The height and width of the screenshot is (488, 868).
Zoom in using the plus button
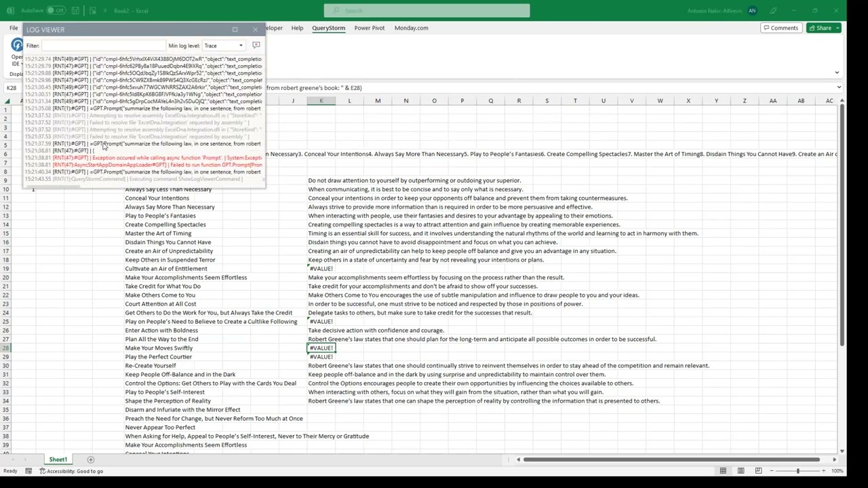point(824,470)
